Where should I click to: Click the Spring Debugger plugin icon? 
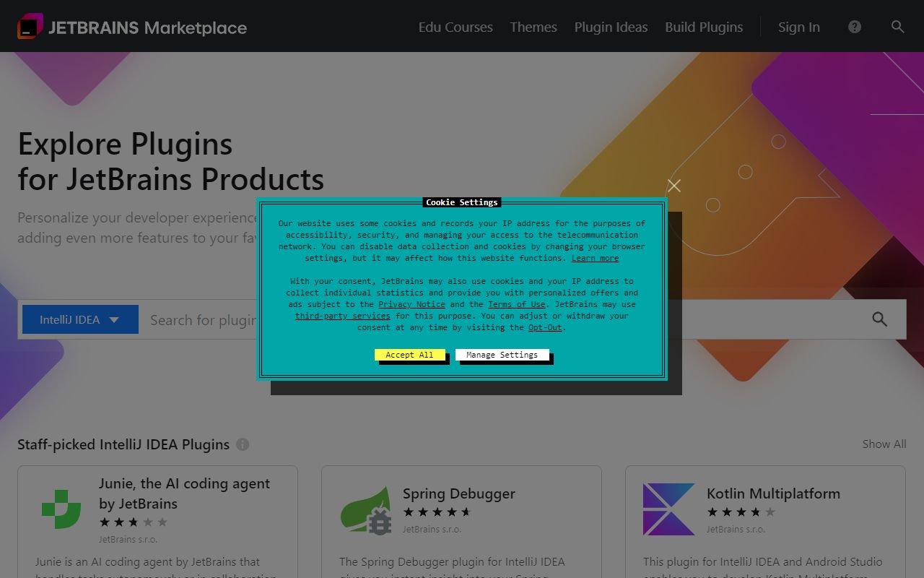pos(366,509)
